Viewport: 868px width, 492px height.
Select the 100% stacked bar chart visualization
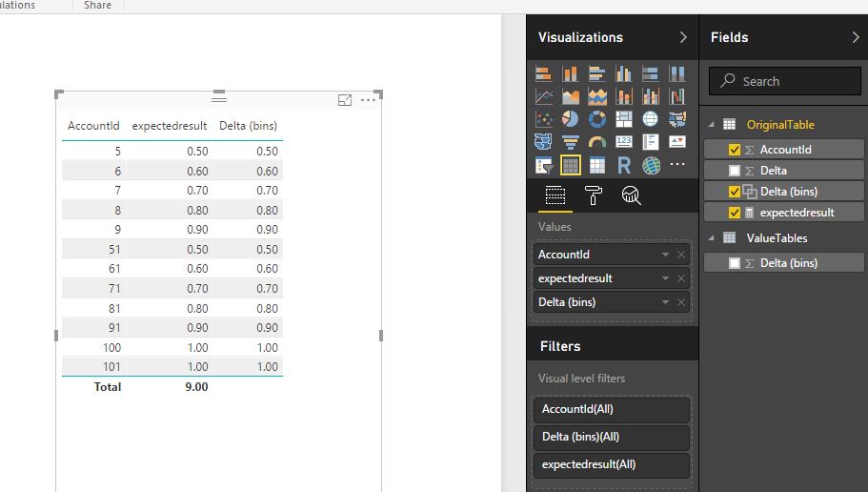[x=651, y=73]
